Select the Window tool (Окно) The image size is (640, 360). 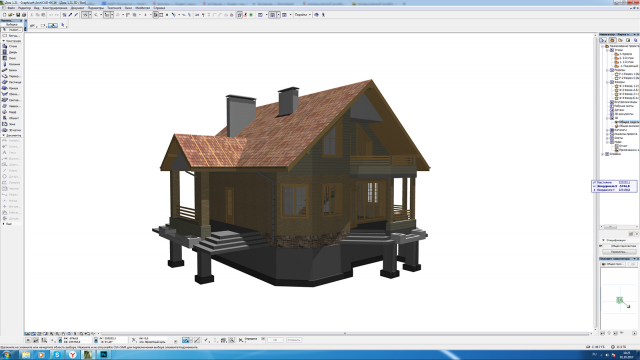click(x=11, y=58)
